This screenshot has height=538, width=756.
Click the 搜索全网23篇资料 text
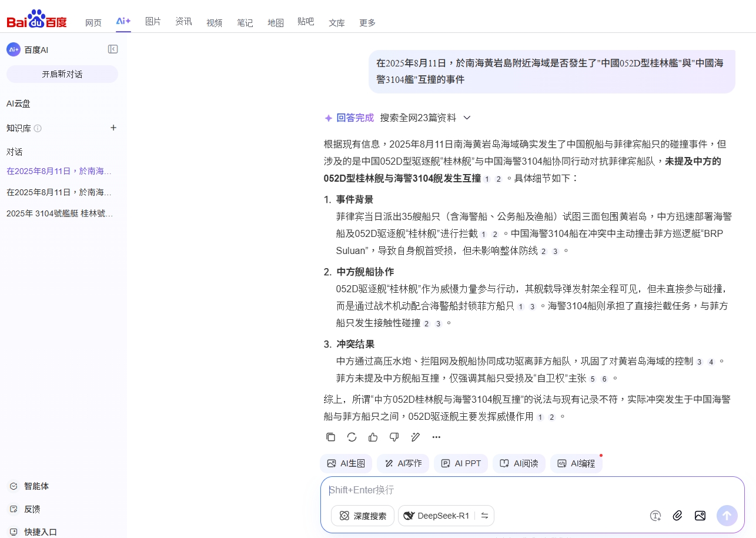pyautogui.click(x=418, y=118)
